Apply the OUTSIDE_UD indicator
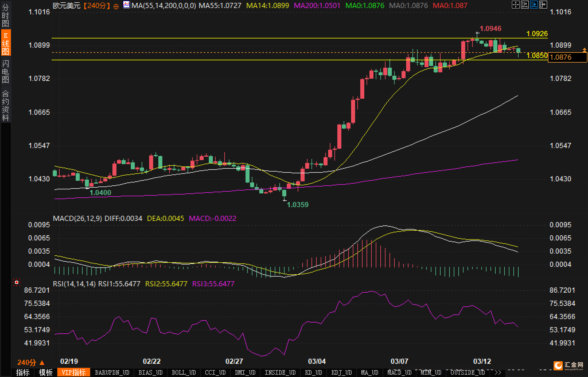 tap(468, 372)
